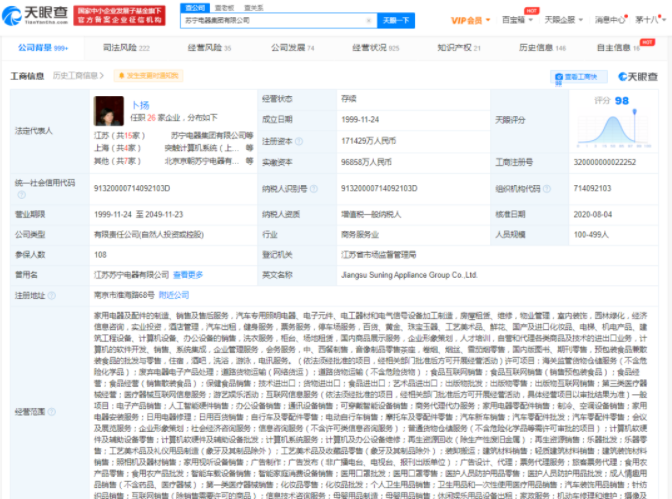Click help icon next to 经营范围
Viewport: 672px width, 499px height.
(x=51, y=412)
